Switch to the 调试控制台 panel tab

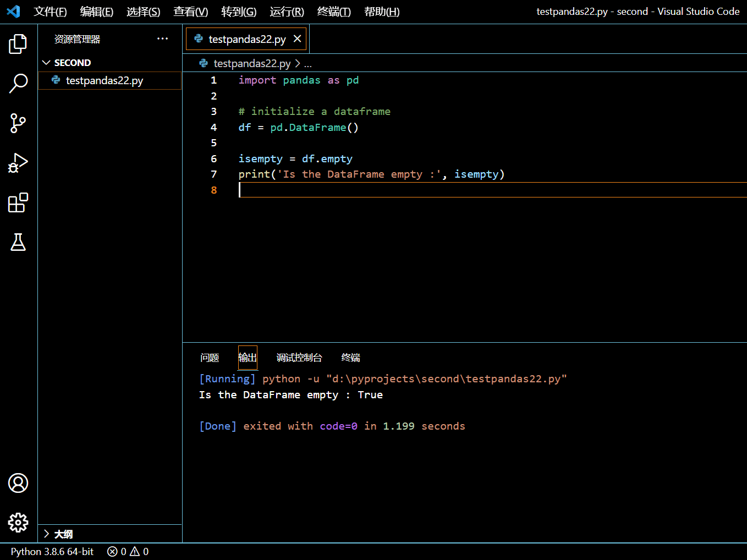click(299, 358)
